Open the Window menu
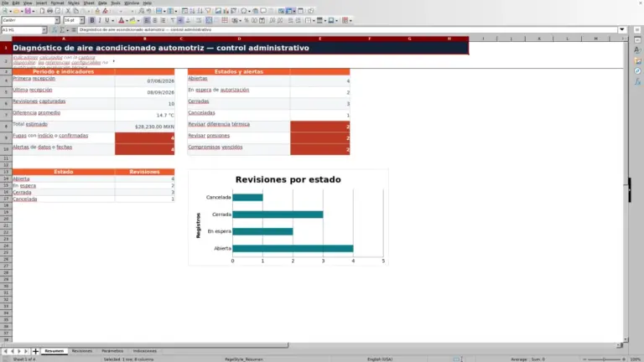 tap(132, 3)
